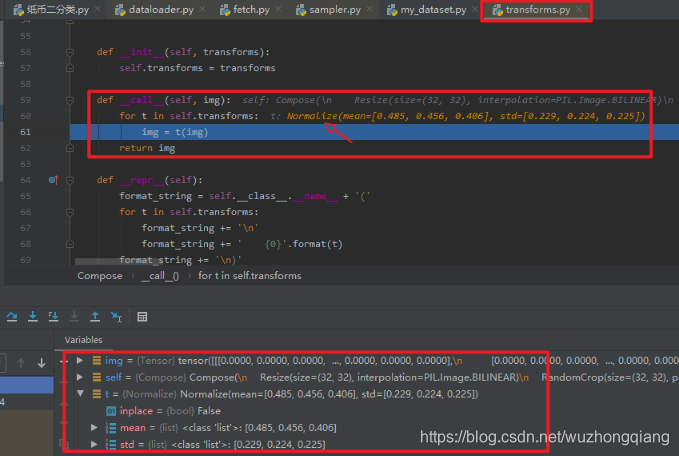
Task: Click the Step Into debugger icon
Action: coord(32,317)
